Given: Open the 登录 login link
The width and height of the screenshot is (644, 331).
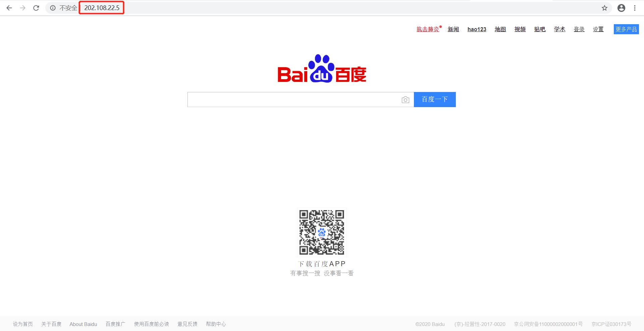Looking at the screenshot, I should point(579,29).
